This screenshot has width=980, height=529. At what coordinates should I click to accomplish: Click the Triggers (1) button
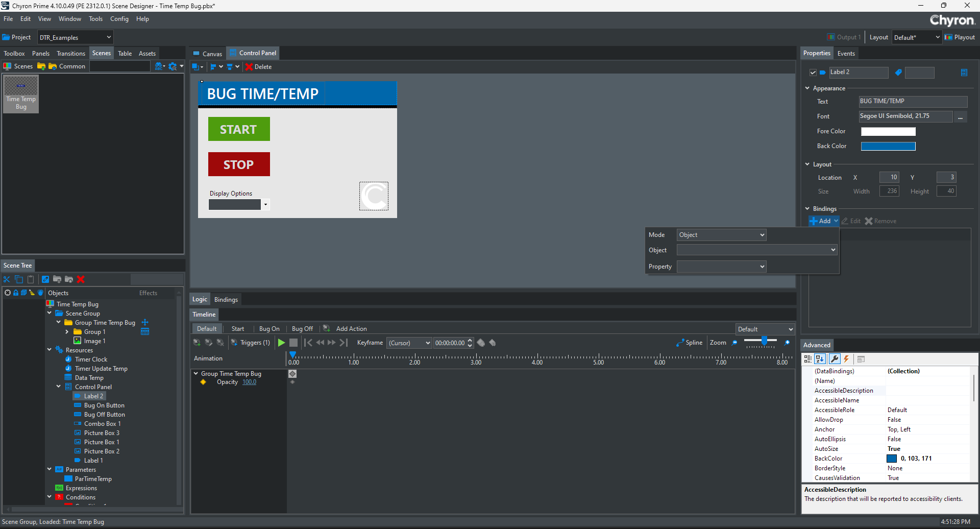[x=251, y=343]
